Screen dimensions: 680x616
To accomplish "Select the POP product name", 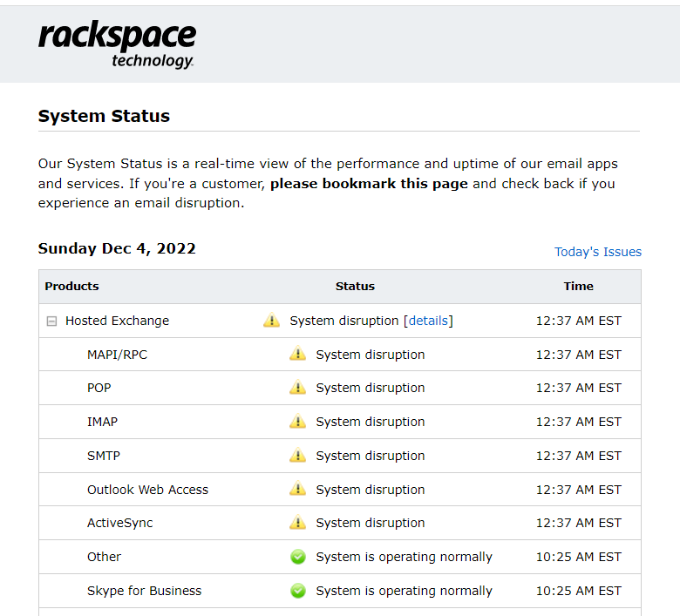I will click(x=99, y=388).
